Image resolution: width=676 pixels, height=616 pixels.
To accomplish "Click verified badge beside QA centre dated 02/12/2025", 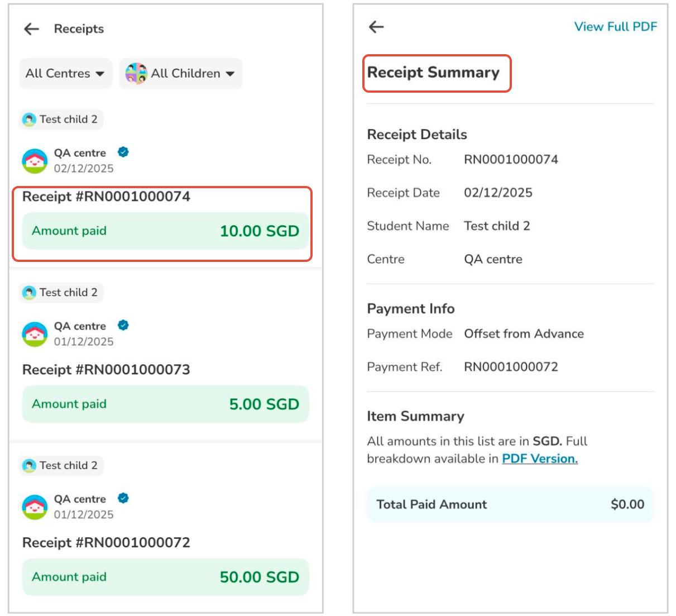I will [x=123, y=152].
